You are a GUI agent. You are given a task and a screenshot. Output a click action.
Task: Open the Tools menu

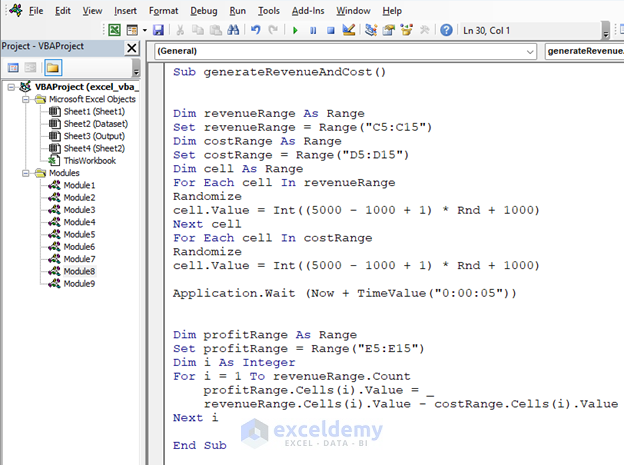coord(269,11)
